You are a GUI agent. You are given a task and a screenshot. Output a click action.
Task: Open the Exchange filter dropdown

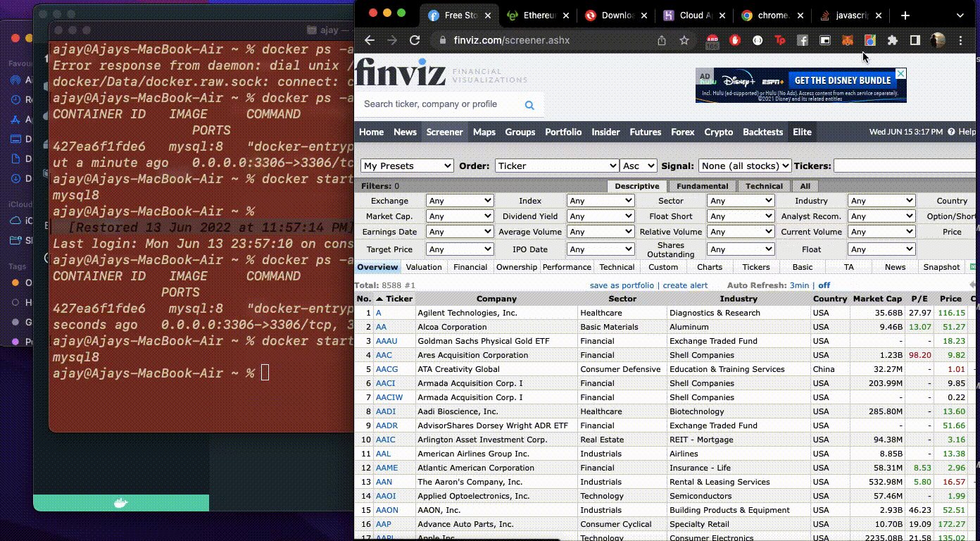click(x=459, y=201)
